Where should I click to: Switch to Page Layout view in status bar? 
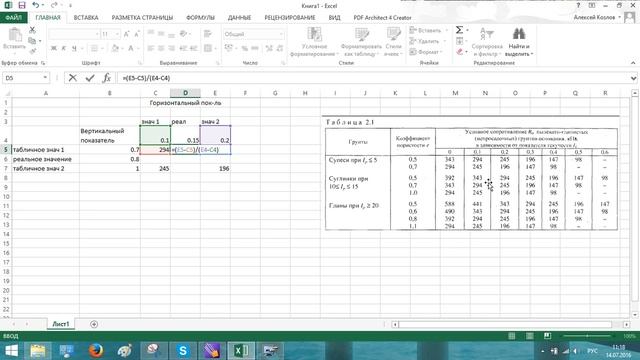[x=529, y=336]
